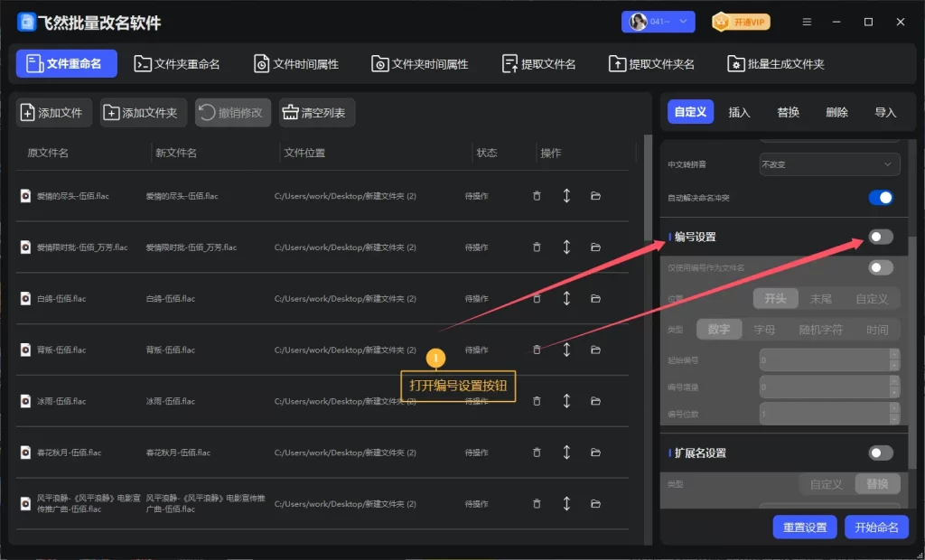
Task: Click move arrow icon for 爱情的尽头-伍佰.flac
Action: [x=566, y=196]
